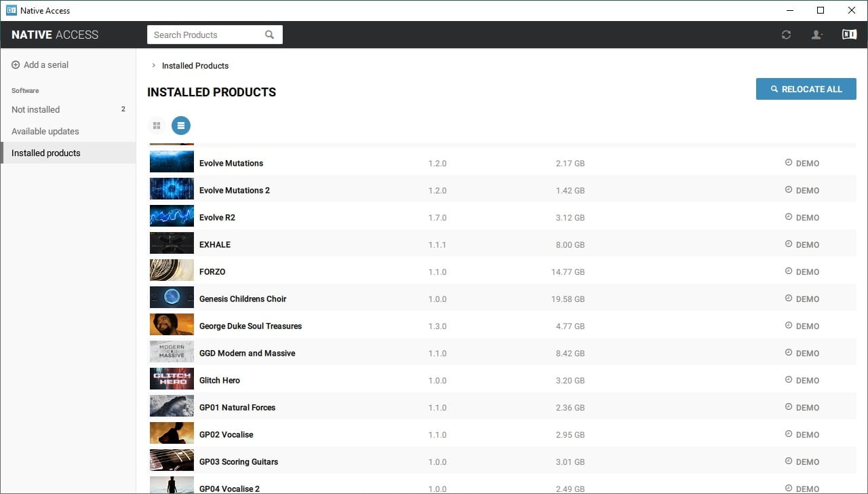This screenshot has height=494, width=868.
Task: Click clock icon next to Evolve Mutations DEMO
Action: pos(789,163)
